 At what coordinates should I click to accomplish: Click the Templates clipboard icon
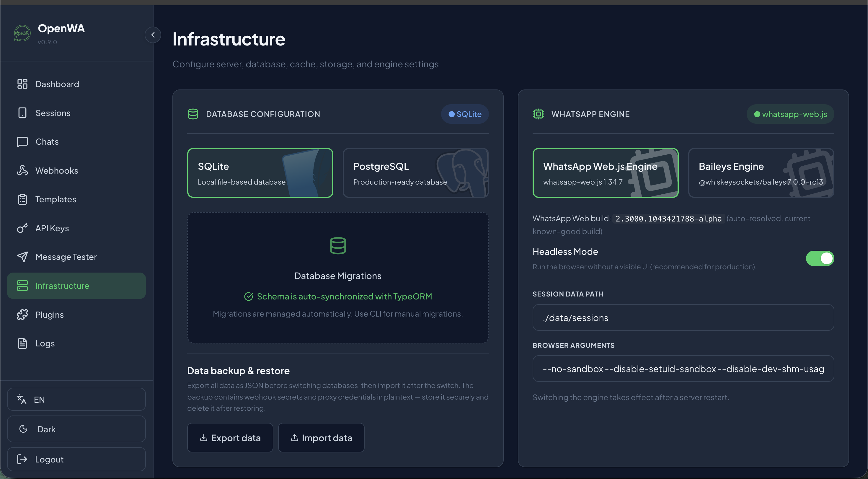point(22,199)
